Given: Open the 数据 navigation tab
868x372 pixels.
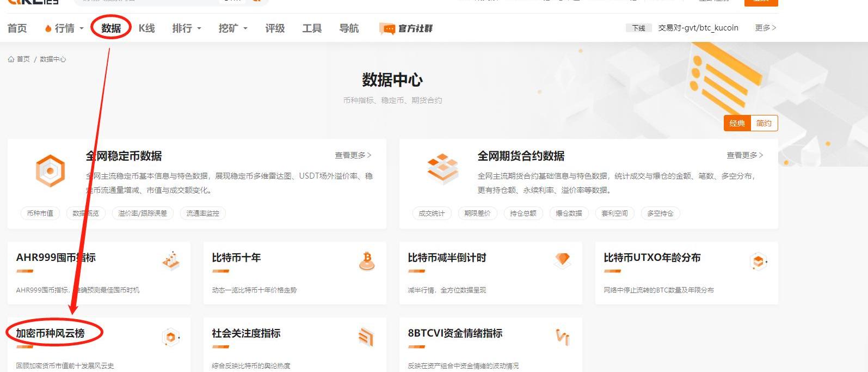Looking at the screenshot, I should coord(111,28).
